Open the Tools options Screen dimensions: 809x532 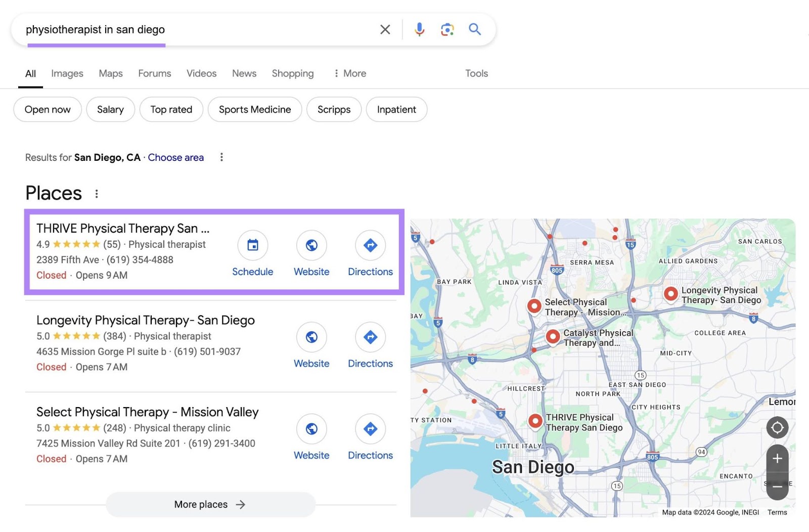476,73
